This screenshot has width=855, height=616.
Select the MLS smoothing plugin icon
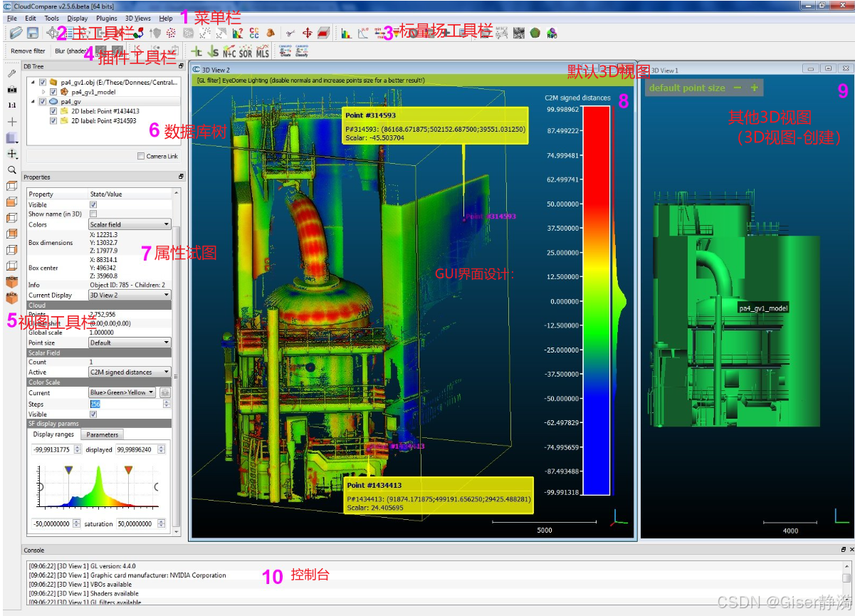pos(263,52)
